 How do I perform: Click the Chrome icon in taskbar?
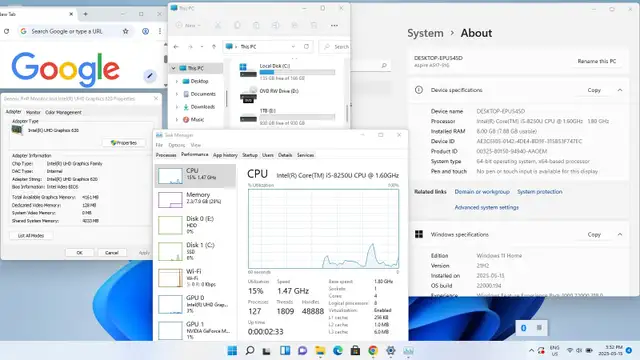(x=373, y=351)
